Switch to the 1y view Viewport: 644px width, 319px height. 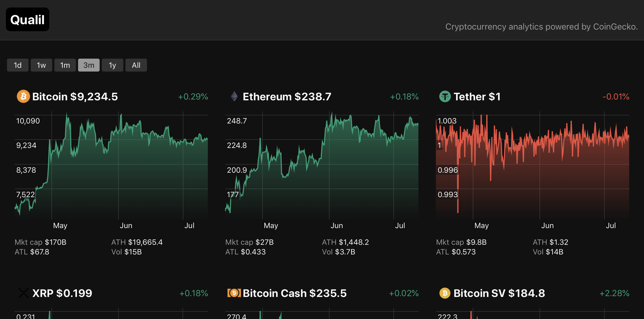click(x=112, y=65)
